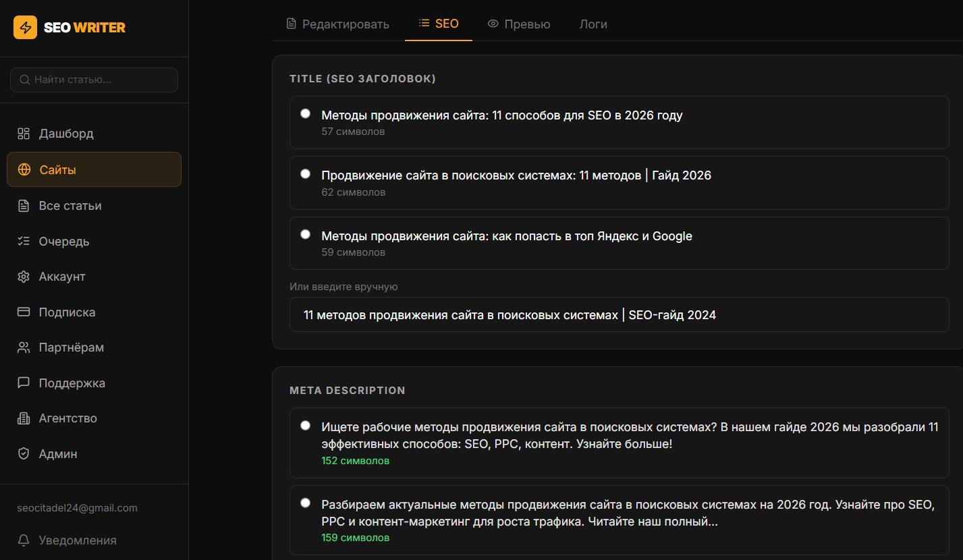The height and width of the screenshot is (560, 963).
Task: Click the seocitadel24@gmail.com account email
Action: pyautogui.click(x=77, y=508)
